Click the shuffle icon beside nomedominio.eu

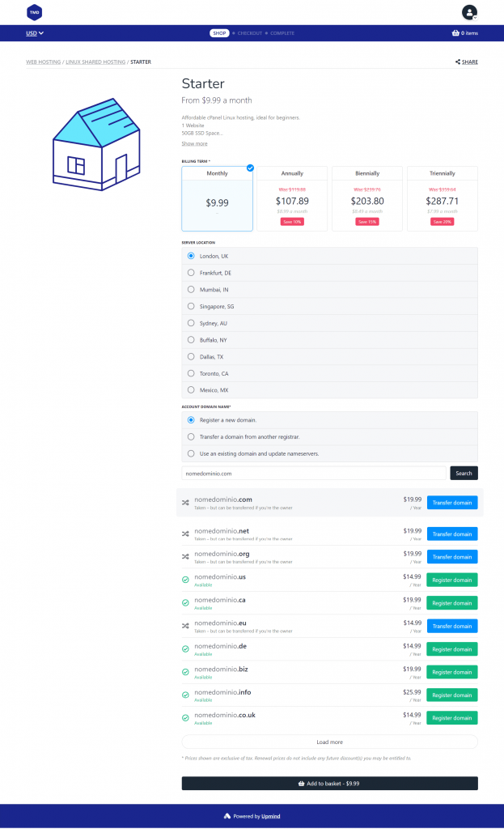click(x=186, y=626)
